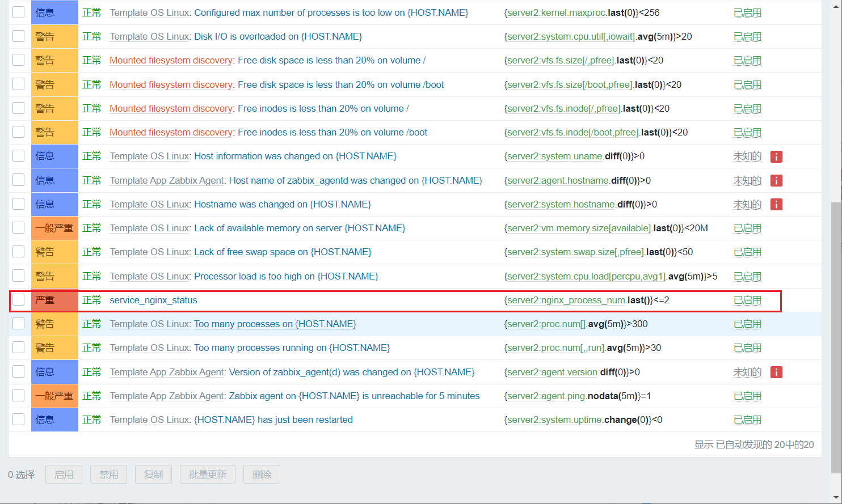
Task: Open the nginx_process_num expression item link
Action: click(566, 300)
